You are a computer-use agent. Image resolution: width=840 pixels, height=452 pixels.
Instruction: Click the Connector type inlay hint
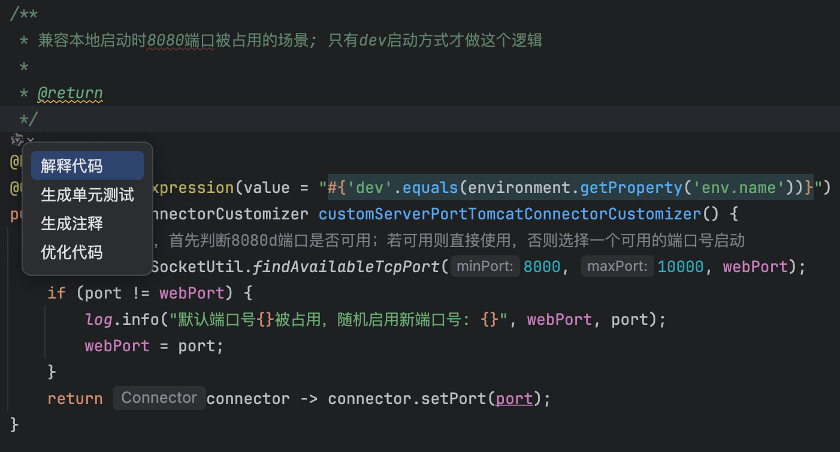(159, 398)
